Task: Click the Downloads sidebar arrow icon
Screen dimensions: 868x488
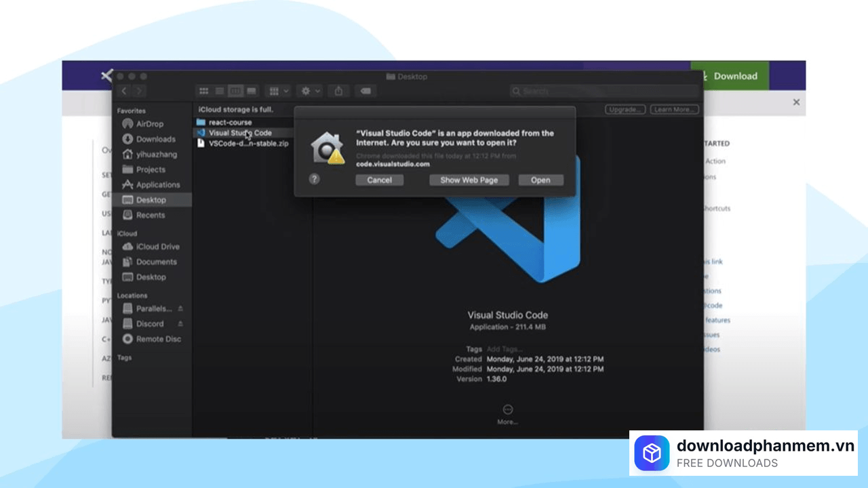Action: point(127,139)
